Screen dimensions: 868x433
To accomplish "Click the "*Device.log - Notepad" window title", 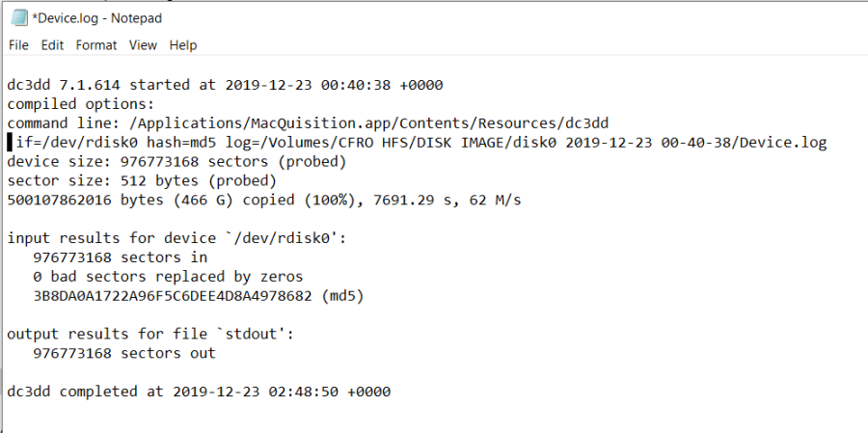I will click(x=97, y=18).
